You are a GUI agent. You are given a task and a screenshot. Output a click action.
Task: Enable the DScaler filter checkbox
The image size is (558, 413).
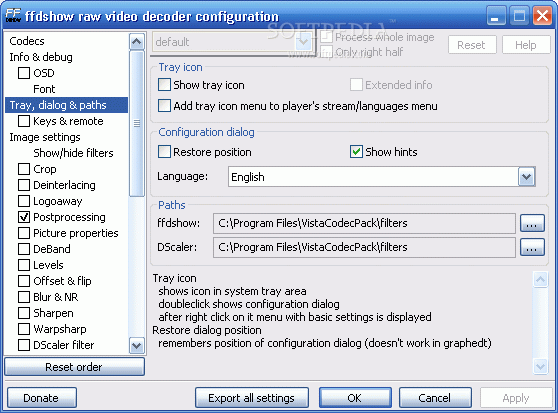pyautogui.click(x=24, y=345)
